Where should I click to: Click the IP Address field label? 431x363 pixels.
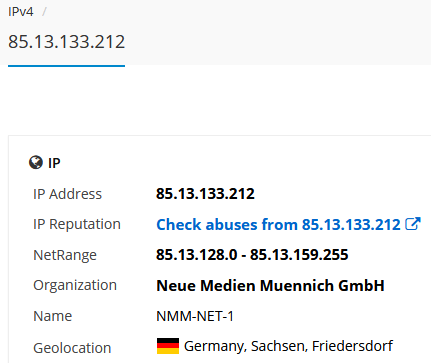(x=67, y=194)
